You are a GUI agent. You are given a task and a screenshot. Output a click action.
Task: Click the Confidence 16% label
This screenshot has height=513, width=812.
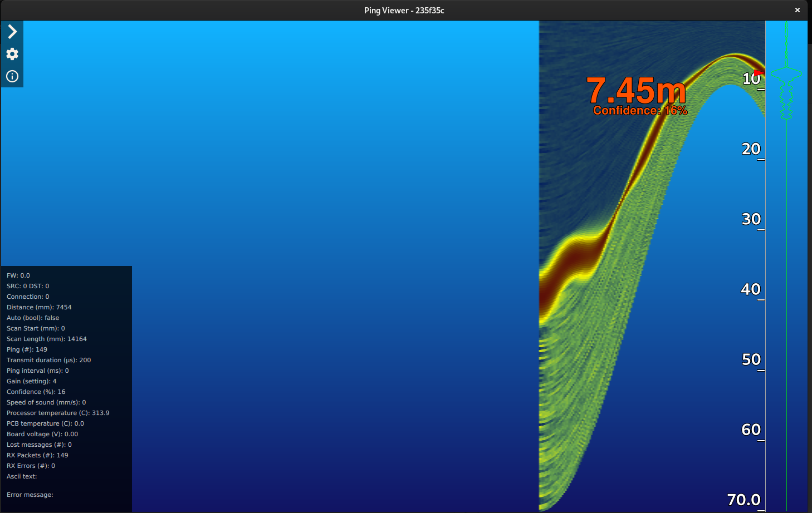(641, 110)
